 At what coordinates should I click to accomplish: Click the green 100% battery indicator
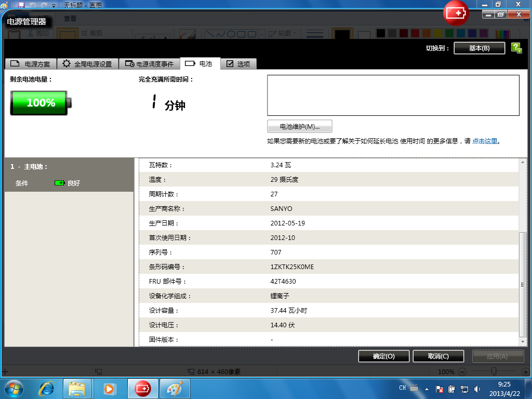41,103
